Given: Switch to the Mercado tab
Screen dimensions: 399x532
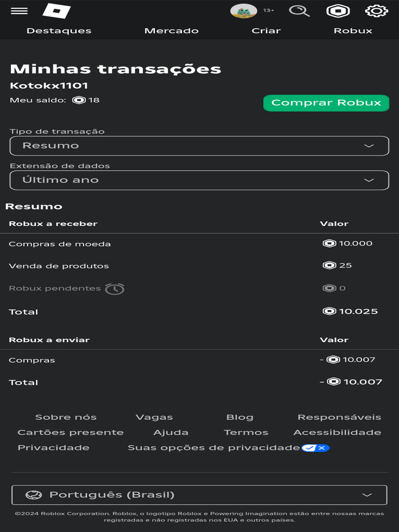Looking at the screenshot, I should [171, 31].
